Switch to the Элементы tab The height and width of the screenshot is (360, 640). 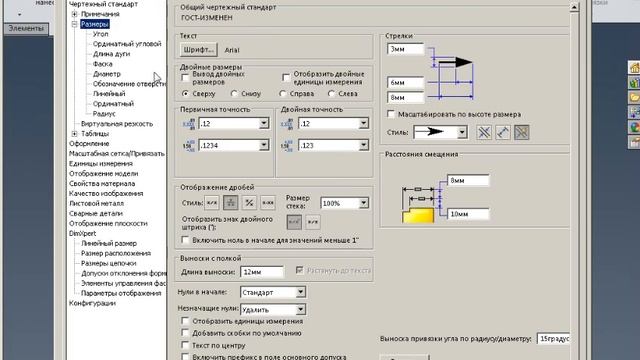click(x=26, y=29)
